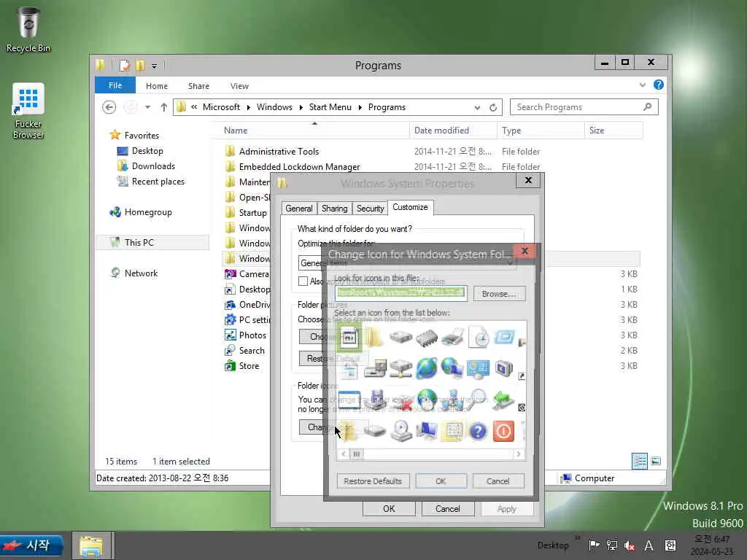Open the File ribbon tab

pyautogui.click(x=115, y=85)
